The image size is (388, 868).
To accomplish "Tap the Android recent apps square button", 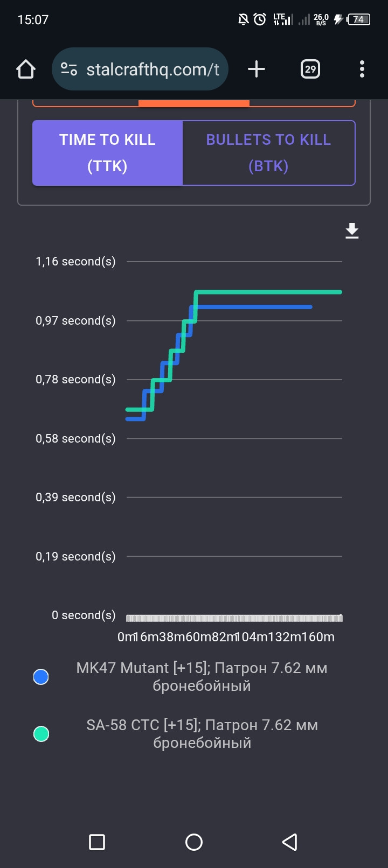I will 97,842.
